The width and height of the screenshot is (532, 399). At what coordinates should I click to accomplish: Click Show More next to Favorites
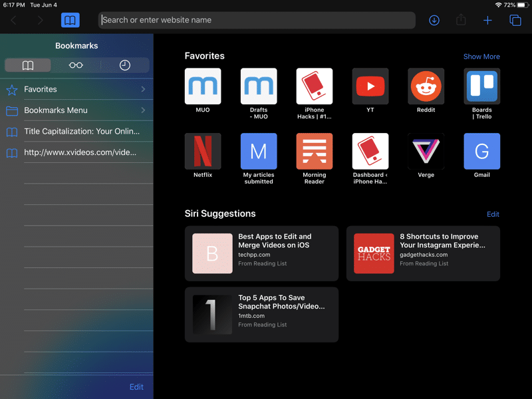tap(481, 57)
